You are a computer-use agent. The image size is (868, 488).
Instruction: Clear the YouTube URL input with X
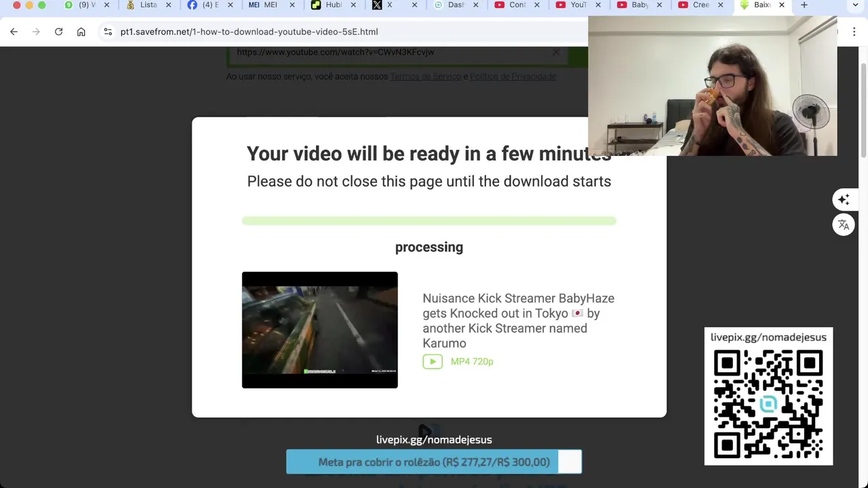tap(556, 52)
